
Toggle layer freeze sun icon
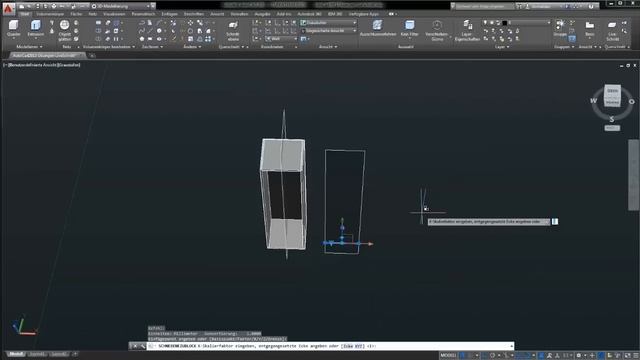pos(491,23)
